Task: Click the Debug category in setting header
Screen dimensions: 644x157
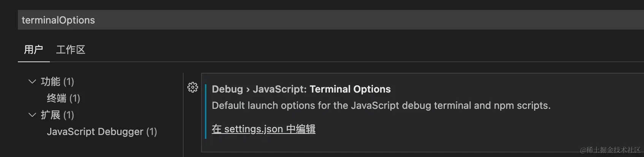Action: point(227,89)
